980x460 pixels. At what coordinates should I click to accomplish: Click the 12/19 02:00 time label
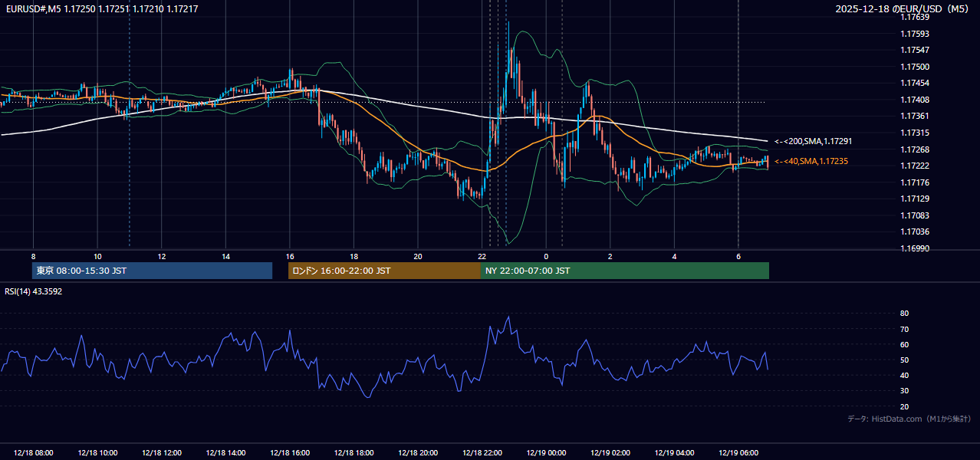pyautogui.click(x=610, y=453)
